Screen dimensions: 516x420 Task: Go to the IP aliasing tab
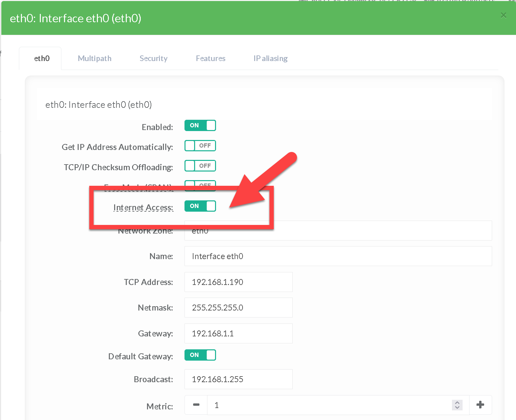(270, 58)
